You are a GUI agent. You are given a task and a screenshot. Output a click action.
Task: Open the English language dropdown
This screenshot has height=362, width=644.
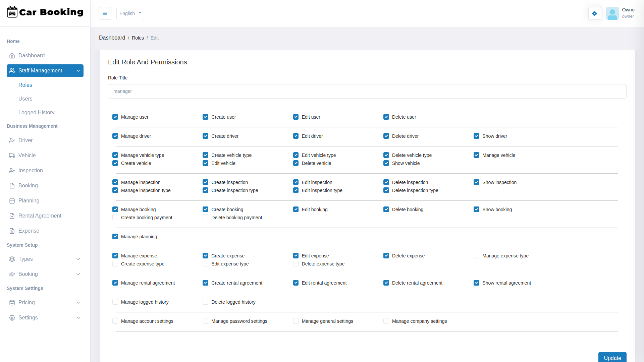point(130,13)
